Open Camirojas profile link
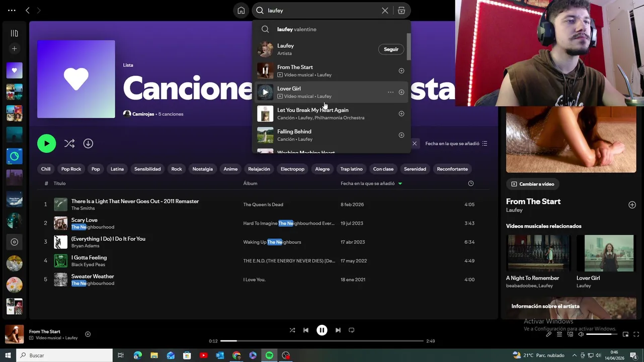Viewport: 644px width, 362px height. click(x=144, y=114)
